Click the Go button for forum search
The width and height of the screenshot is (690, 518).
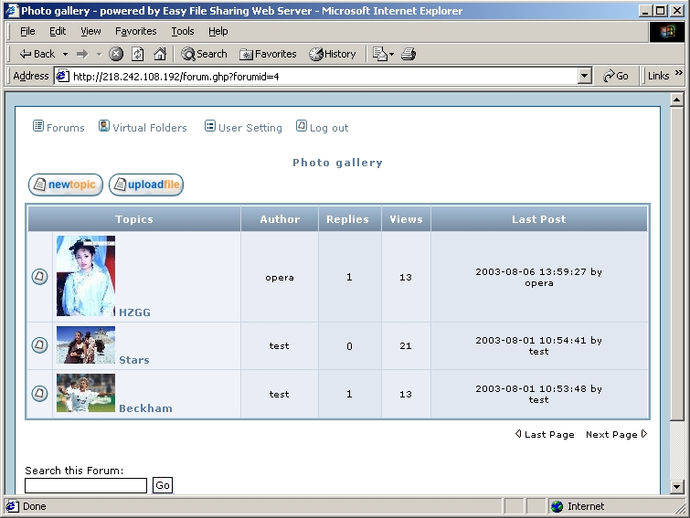[162, 485]
